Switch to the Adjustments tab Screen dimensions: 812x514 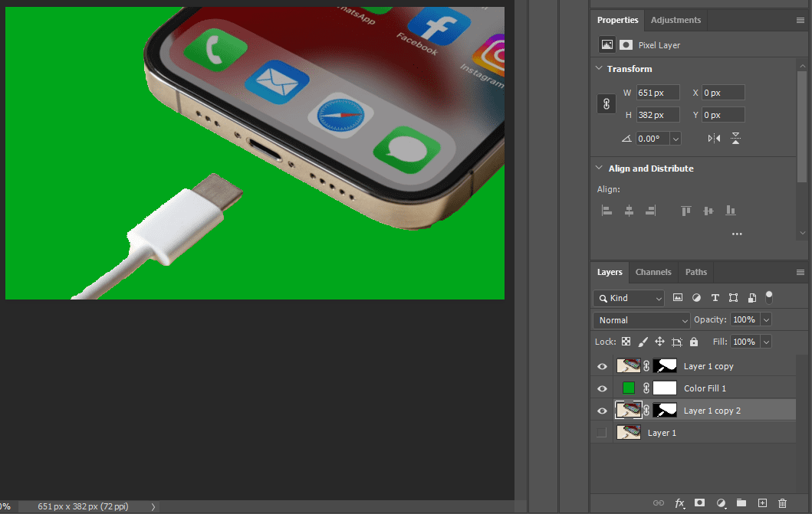676,20
